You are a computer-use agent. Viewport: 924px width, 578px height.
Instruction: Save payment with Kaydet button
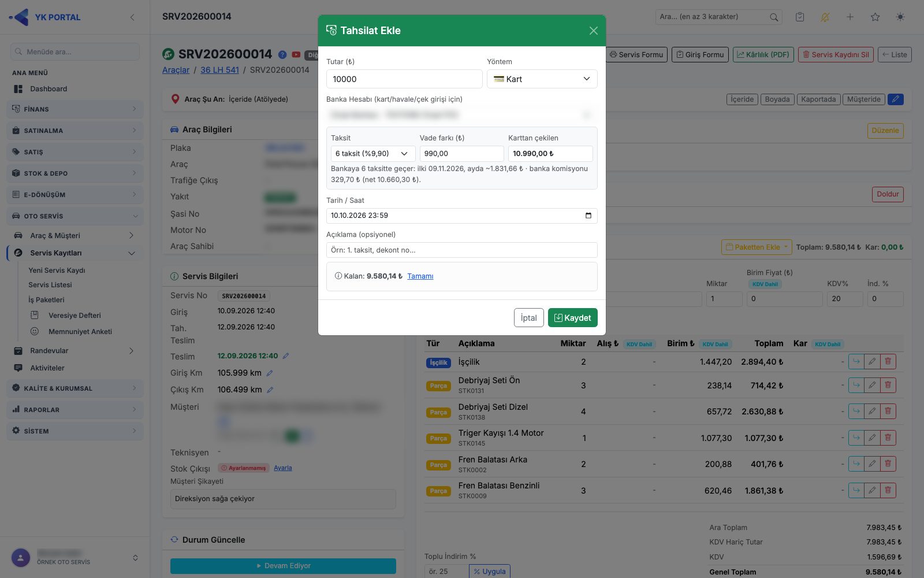[572, 318]
